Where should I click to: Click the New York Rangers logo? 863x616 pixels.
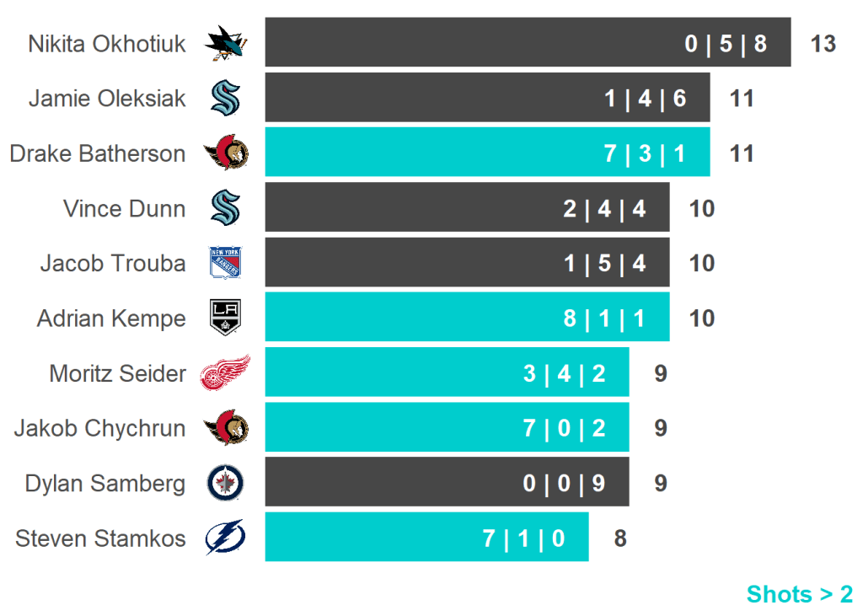(x=225, y=263)
